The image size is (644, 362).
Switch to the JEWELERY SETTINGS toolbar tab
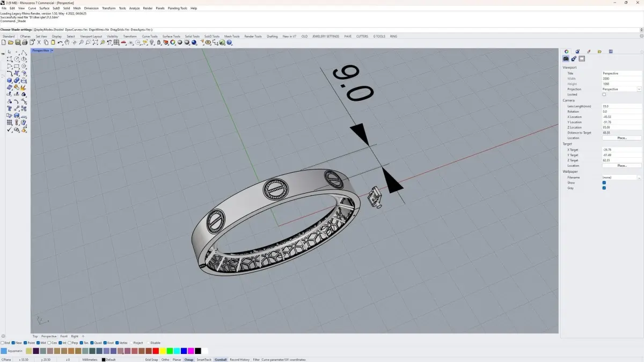pyautogui.click(x=326, y=36)
